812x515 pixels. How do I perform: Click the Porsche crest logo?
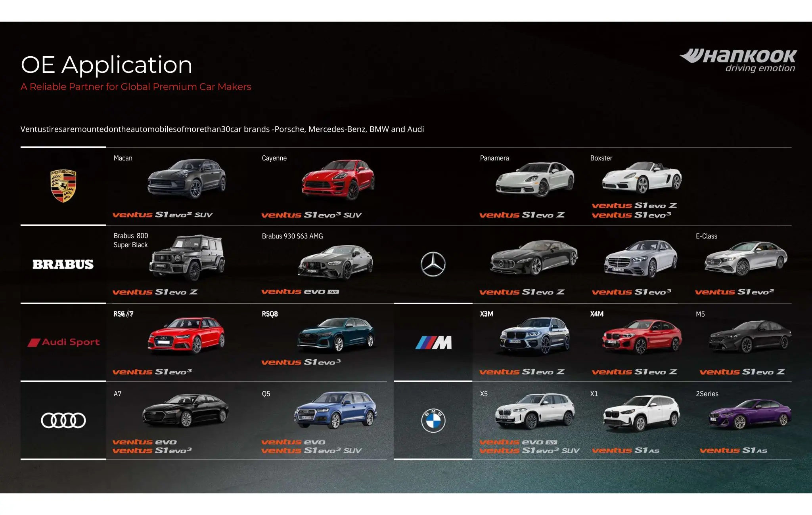click(63, 186)
